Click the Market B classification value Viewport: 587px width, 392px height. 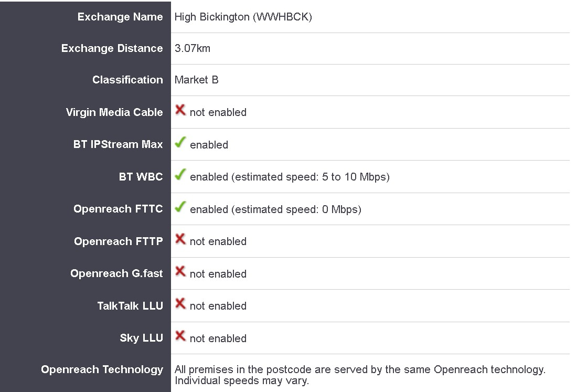(197, 80)
